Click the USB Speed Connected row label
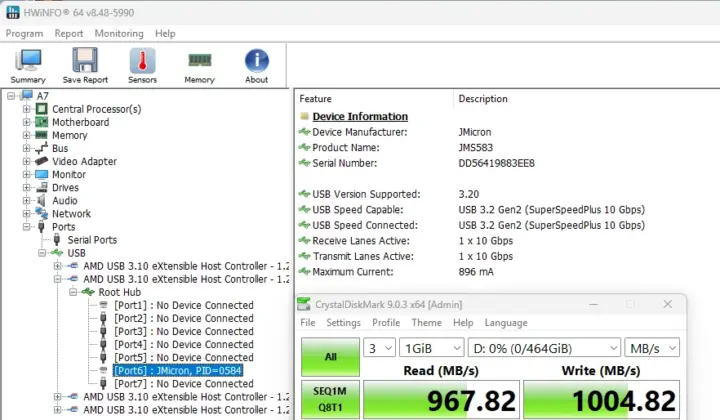 (365, 225)
